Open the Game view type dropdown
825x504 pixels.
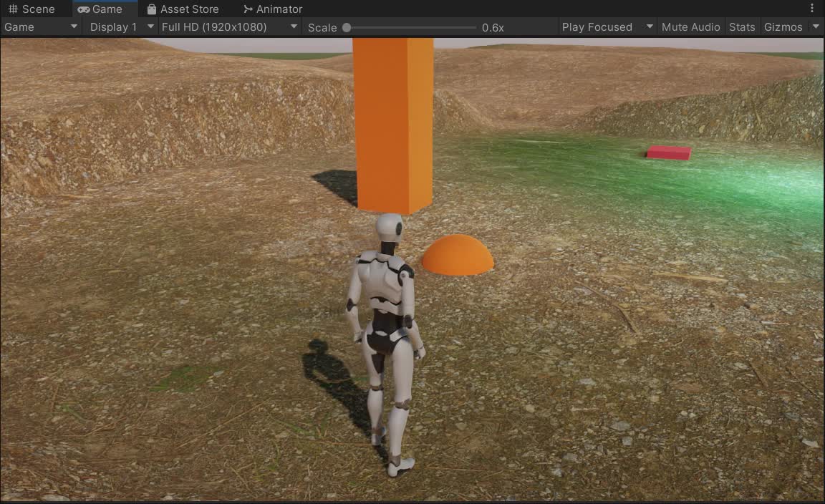41,27
